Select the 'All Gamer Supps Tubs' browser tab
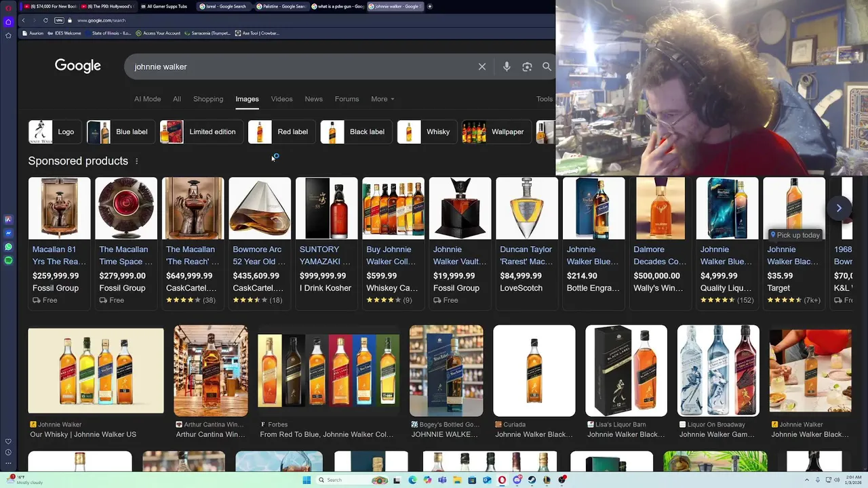Viewport: 868px width, 488px height. (163, 6)
